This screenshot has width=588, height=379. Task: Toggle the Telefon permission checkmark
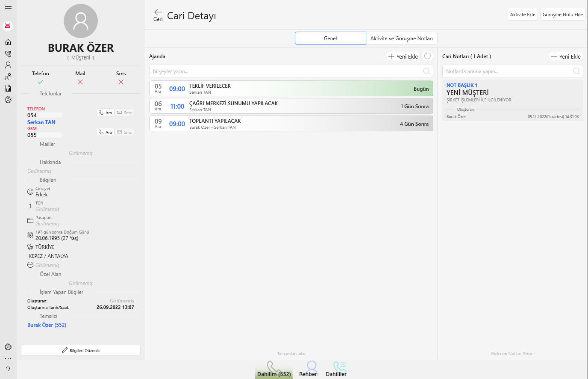41,82
